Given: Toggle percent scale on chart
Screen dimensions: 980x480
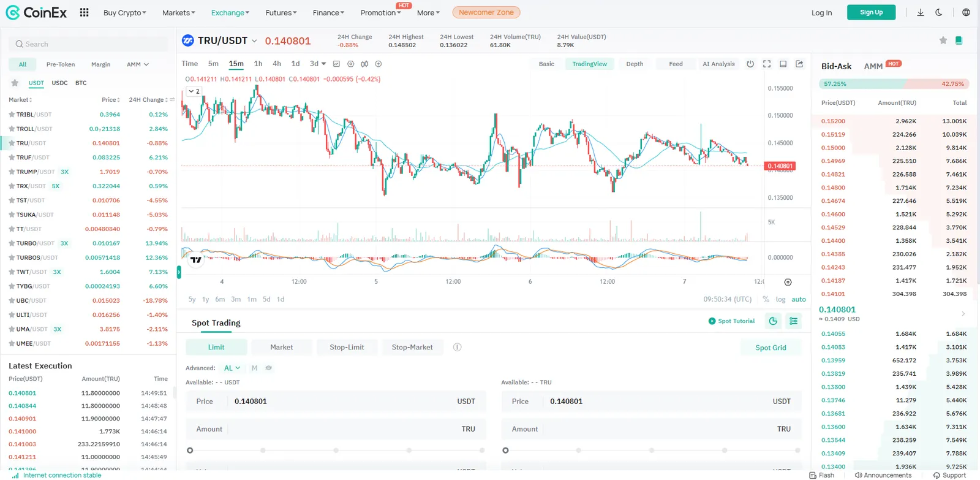Looking at the screenshot, I should 766,299.
